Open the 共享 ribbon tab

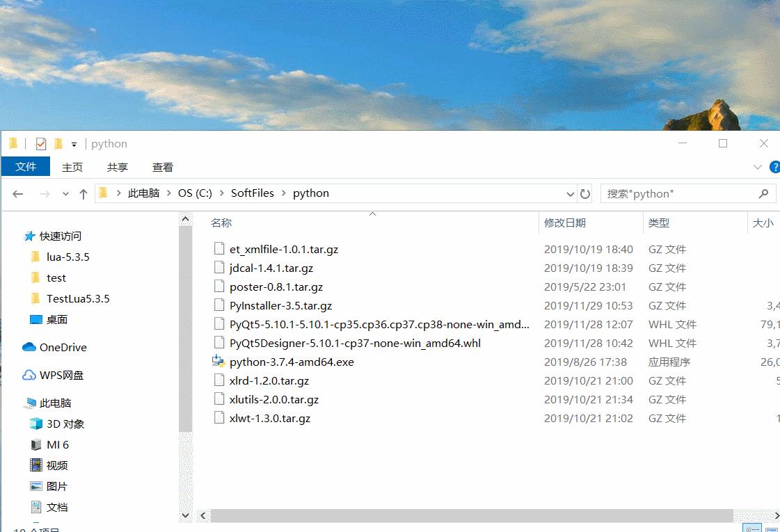(x=118, y=167)
